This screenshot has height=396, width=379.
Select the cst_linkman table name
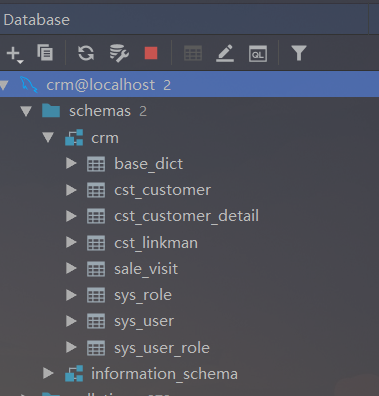click(x=156, y=243)
